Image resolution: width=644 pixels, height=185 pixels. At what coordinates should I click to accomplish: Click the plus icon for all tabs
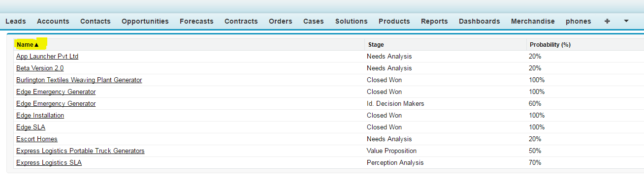[607, 21]
